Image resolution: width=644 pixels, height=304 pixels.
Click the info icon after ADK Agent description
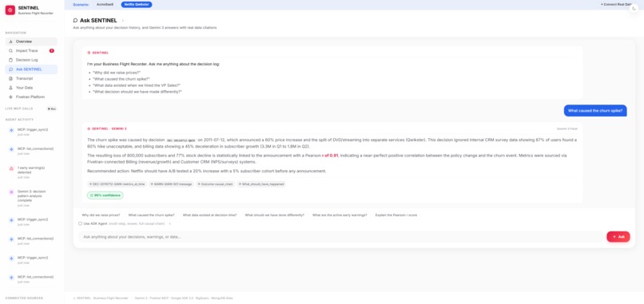[x=170, y=223]
